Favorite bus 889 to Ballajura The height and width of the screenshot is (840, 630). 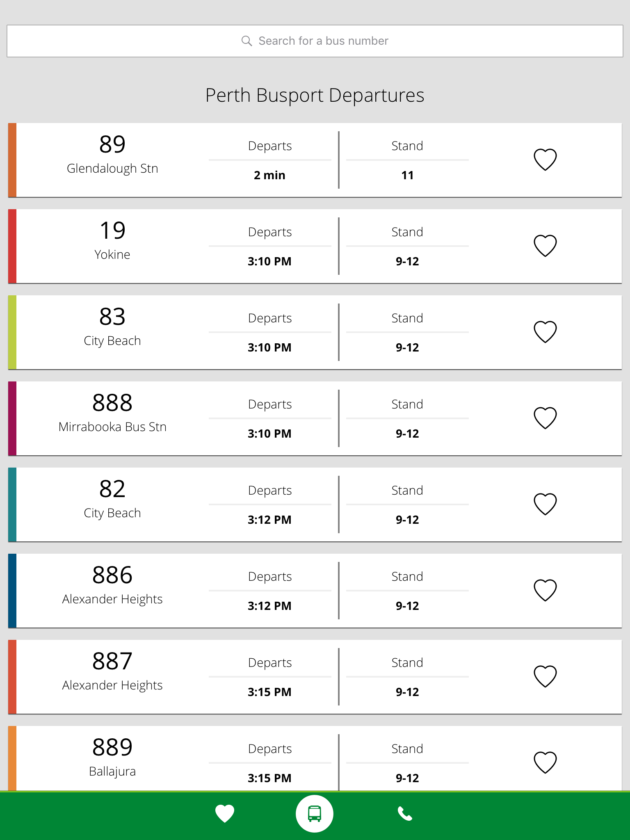coord(545,762)
